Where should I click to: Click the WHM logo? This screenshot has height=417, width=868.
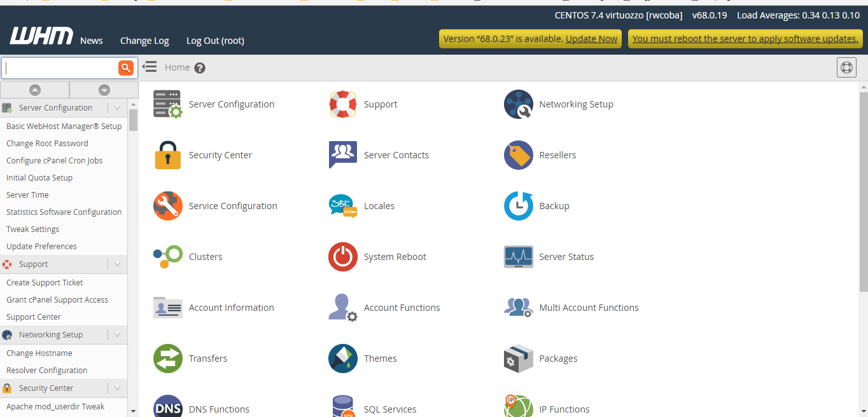click(41, 37)
